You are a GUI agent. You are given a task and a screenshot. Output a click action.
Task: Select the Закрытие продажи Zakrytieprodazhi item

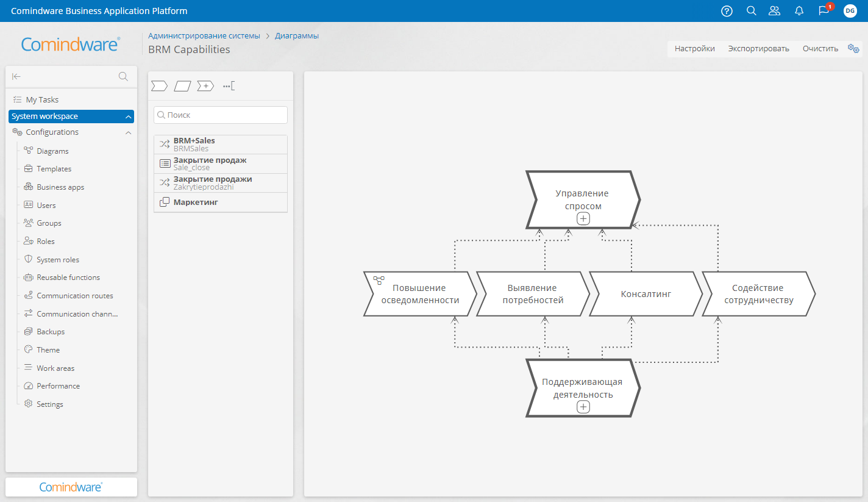coord(221,183)
